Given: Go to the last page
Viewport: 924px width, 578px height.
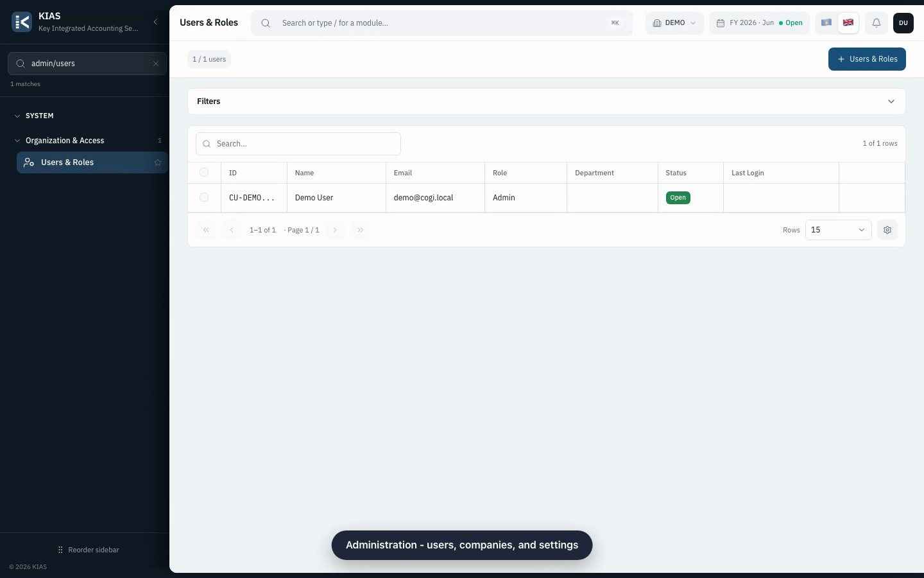Looking at the screenshot, I should [x=361, y=230].
